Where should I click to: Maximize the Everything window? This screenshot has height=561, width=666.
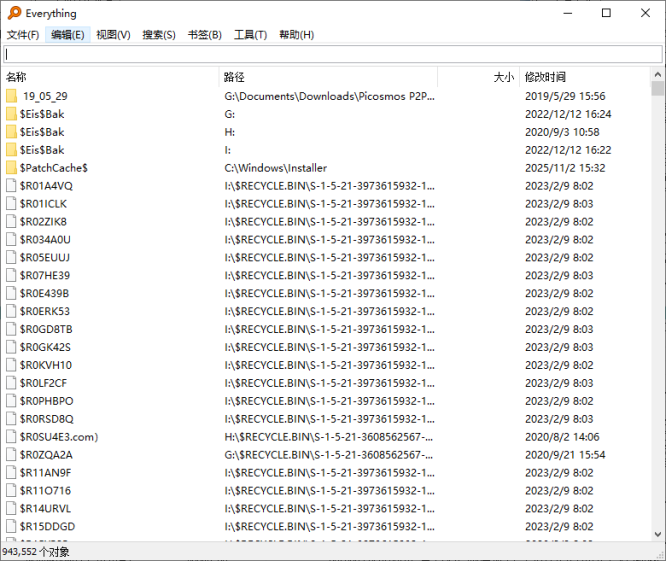click(x=607, y=13)
